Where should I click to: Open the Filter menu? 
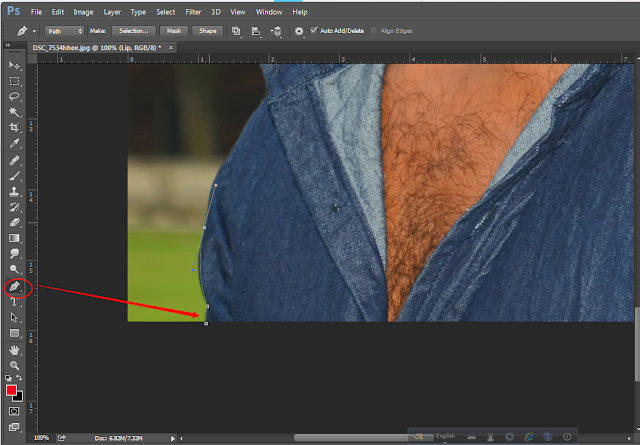coord(193,12)
